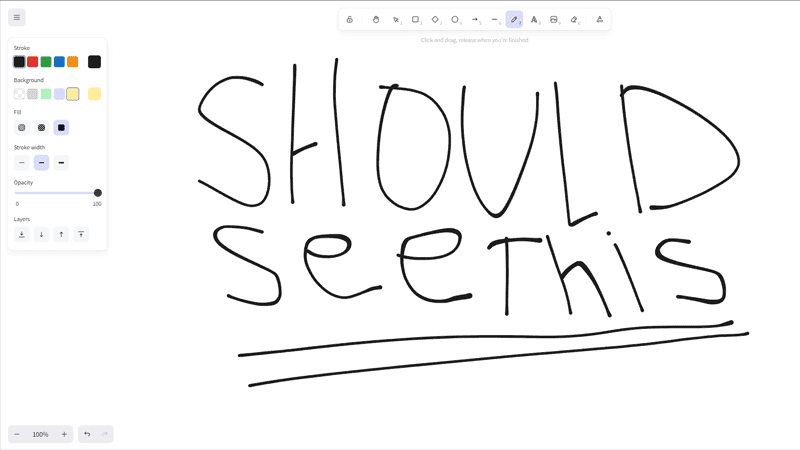The width and height of the screenshot is (800, 450).
Task: Click the opacity slider handle
Action: point(98,193)
